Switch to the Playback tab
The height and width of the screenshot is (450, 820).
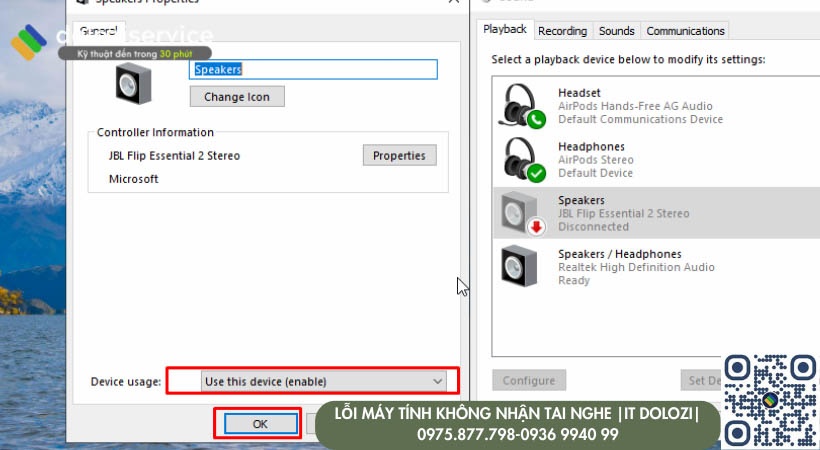click(505, 29)
